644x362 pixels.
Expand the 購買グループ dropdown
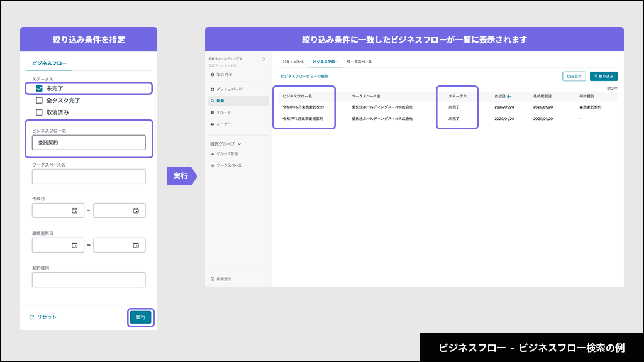(226, 144)
